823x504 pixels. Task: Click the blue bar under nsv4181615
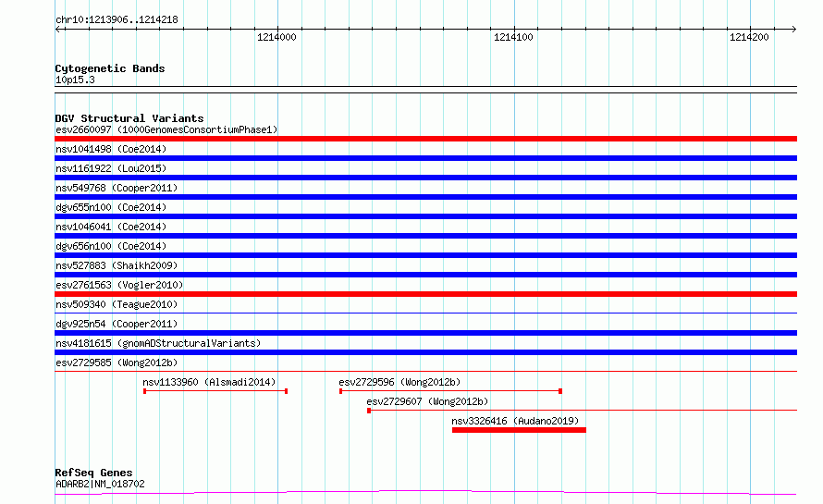425,352
